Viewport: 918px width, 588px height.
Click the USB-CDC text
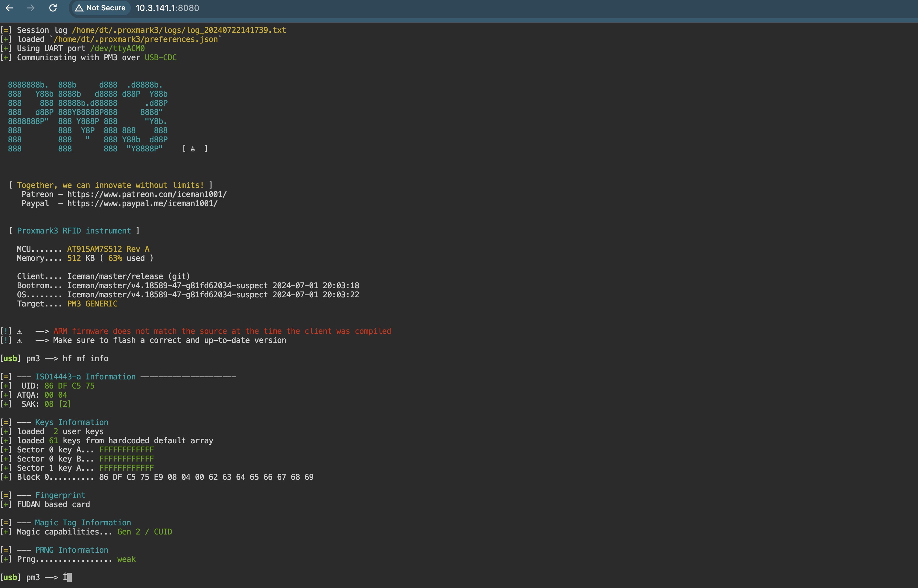pos(160,58)
